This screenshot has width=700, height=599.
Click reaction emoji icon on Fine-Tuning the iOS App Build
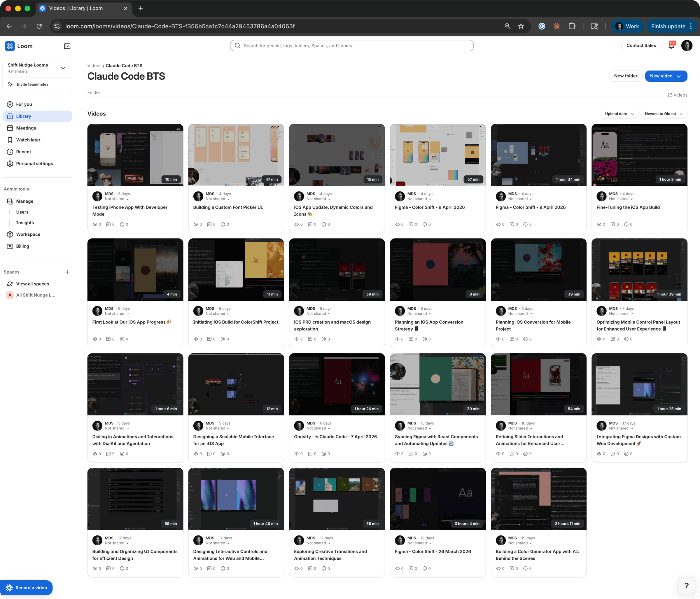point(626,224)
